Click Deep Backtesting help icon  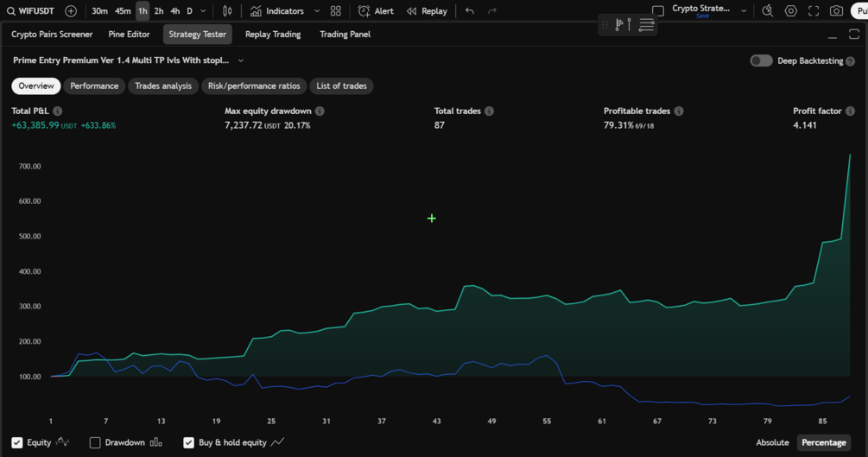pyautogui.click(x=850, y=61)
